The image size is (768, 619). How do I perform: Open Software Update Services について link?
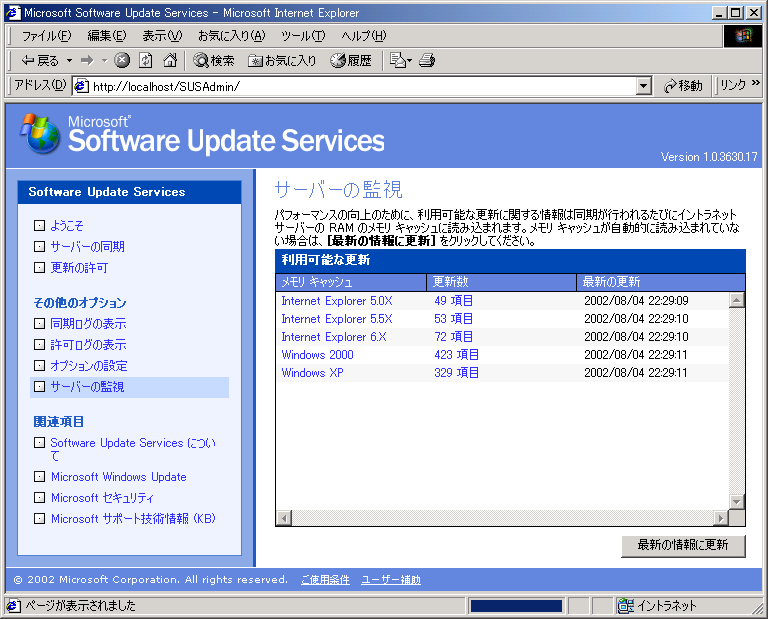133,449
